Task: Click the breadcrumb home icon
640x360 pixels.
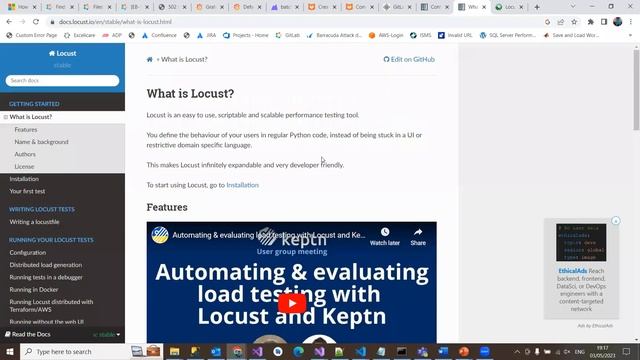Action: click(149, 60)
